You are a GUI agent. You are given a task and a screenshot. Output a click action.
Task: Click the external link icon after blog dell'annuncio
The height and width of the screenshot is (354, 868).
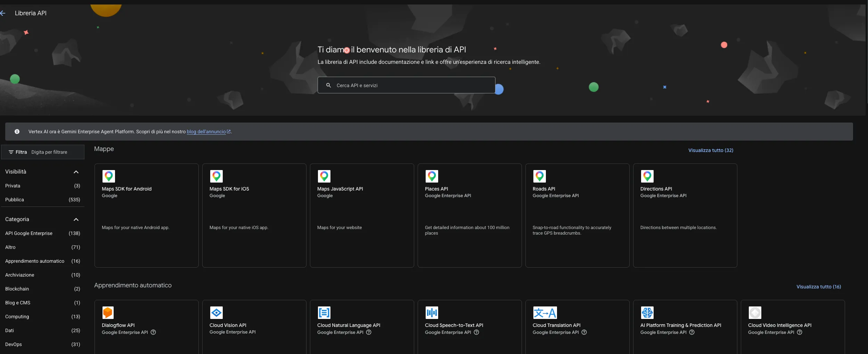(x=229, y=132)
